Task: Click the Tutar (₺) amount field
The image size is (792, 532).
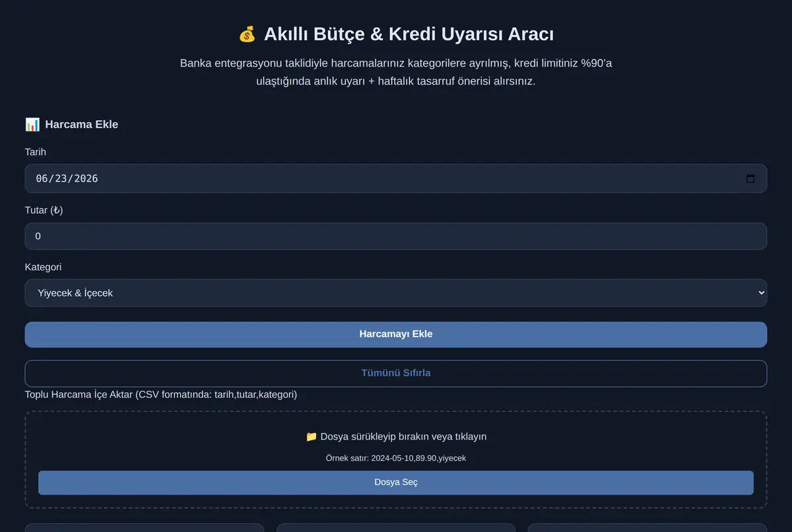Action: pyautogui.click(x=396, y=236)
